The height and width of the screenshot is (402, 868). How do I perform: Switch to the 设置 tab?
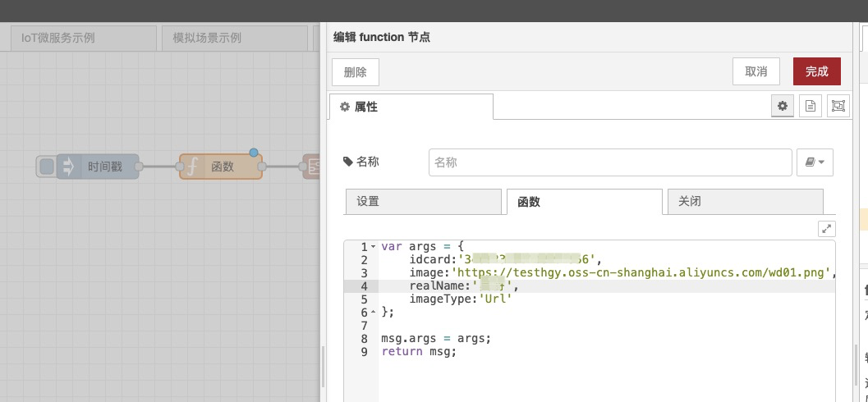pos(422,201)
